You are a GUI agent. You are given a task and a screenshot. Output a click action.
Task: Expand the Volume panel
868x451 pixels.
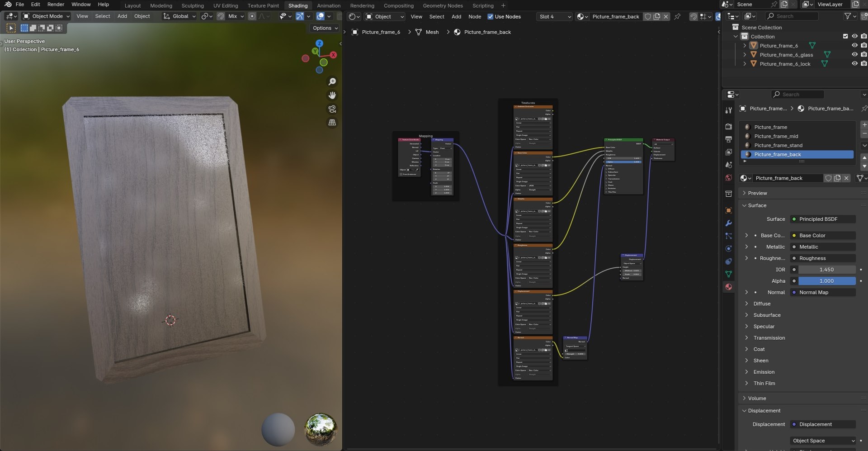click(744, 399)
